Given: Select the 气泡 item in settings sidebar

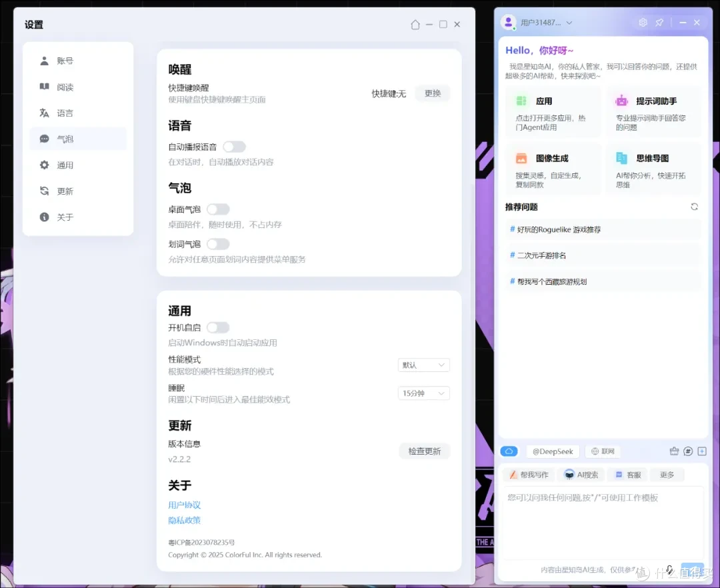Looking at the screenshot, I should (x=77, y=139).
